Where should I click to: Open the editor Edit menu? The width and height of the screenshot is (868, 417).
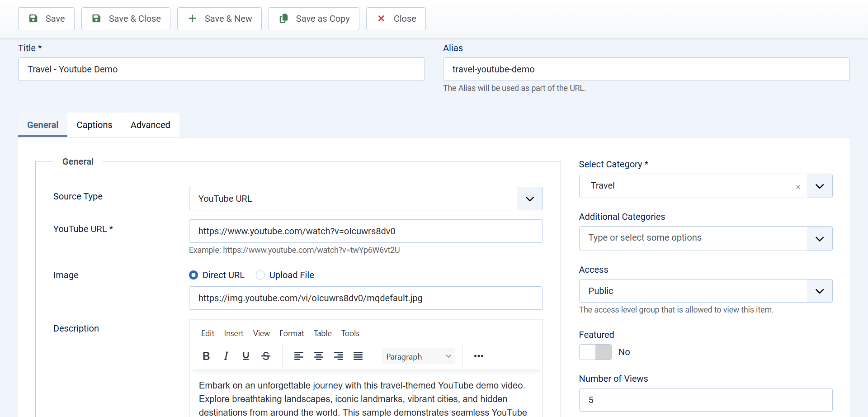point(208,333)
